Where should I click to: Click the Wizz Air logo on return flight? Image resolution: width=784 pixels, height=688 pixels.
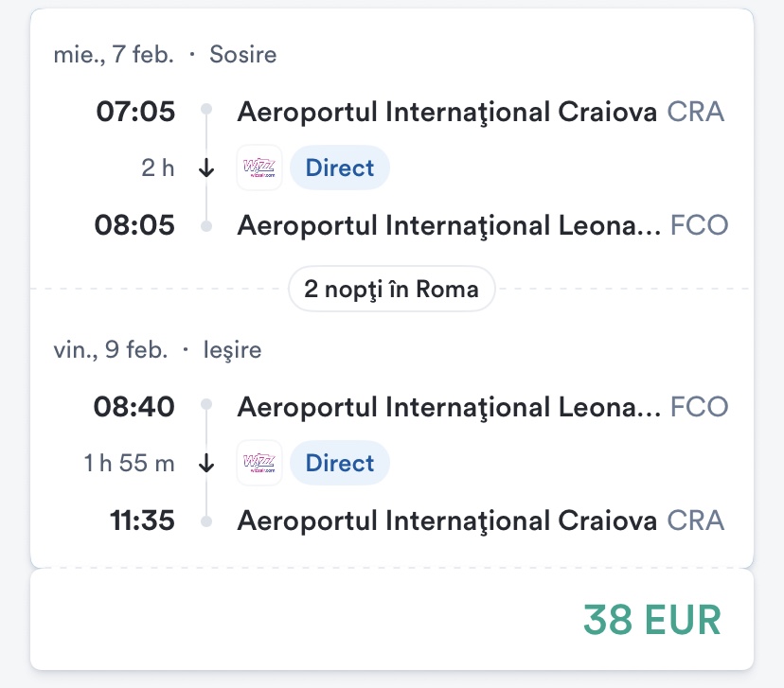[258, 463]
